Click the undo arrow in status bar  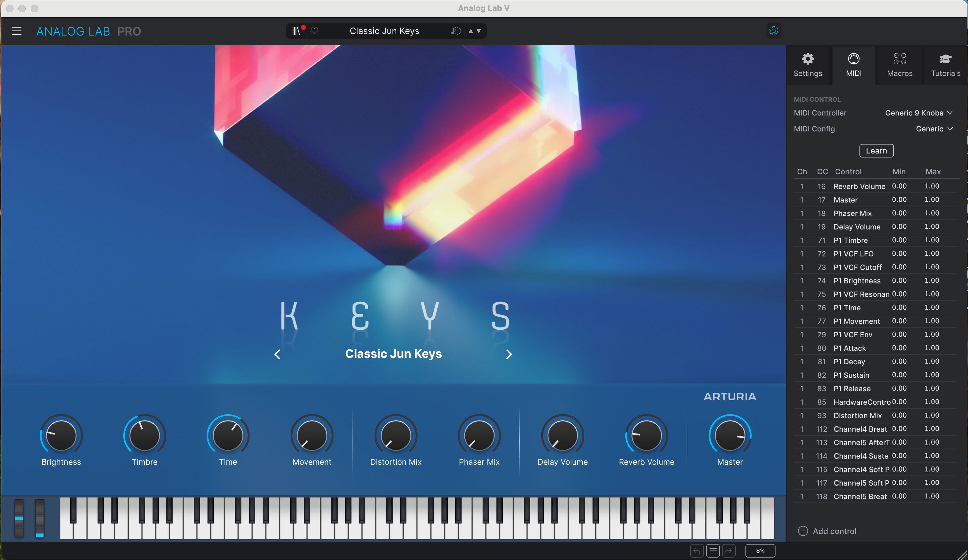point(696,551)
